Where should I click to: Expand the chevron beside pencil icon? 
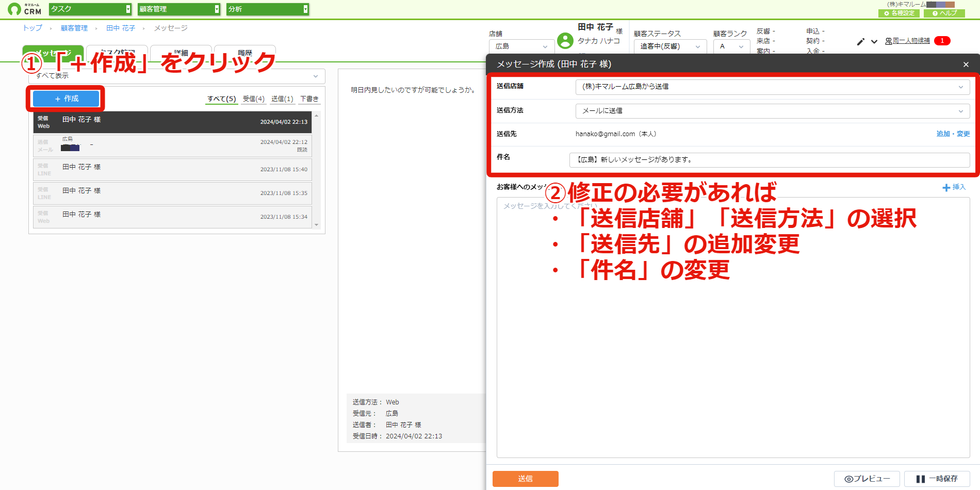(874, 42)
